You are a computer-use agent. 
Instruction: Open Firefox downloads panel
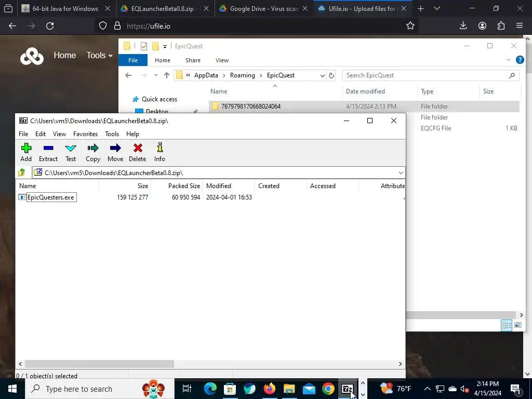tap(463, 26)
